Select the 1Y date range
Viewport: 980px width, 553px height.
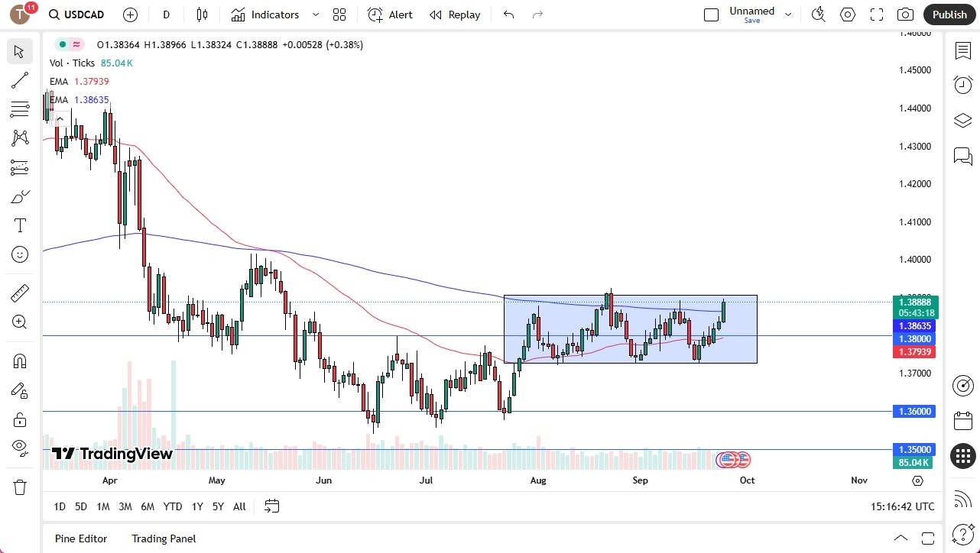196,506
